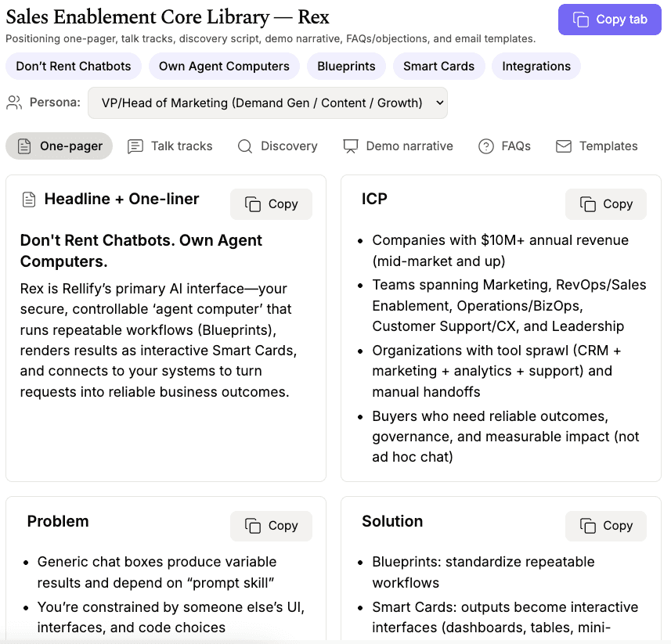Copy the Problem card
Viewport: 671px width, 644px height.
272,526
